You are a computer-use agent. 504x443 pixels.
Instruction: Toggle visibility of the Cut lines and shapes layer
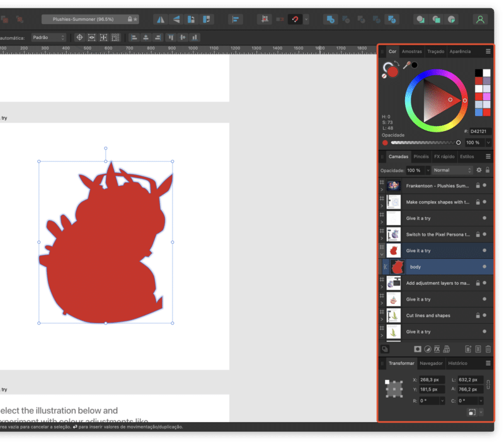pyautogui.click(x=484, y=316)
